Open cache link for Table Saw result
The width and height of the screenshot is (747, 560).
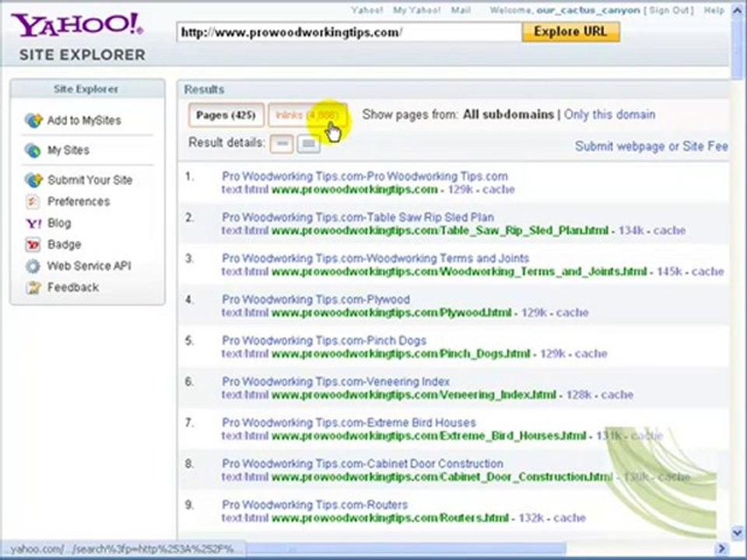(669, 230)
